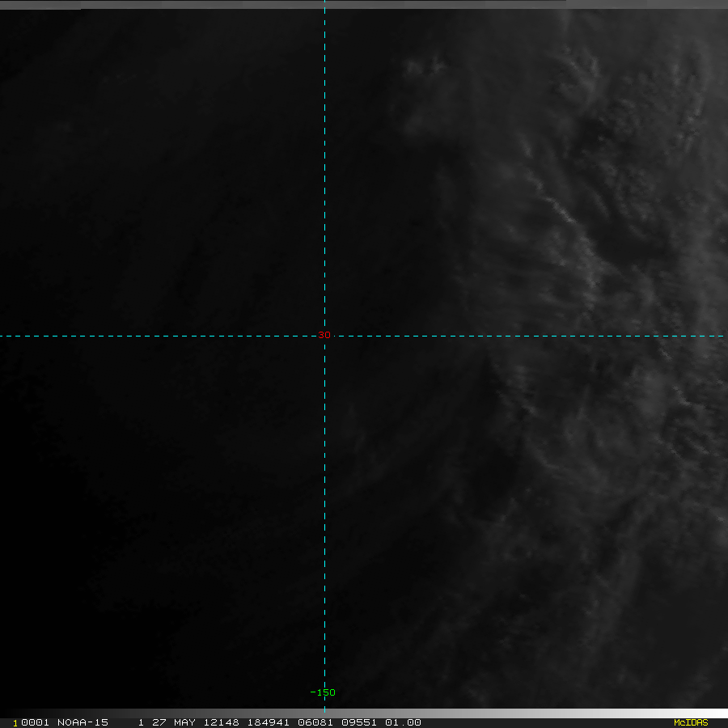Click the gray strip at top edge
Screen dimensions: 728x728
[x=364, y=4]
